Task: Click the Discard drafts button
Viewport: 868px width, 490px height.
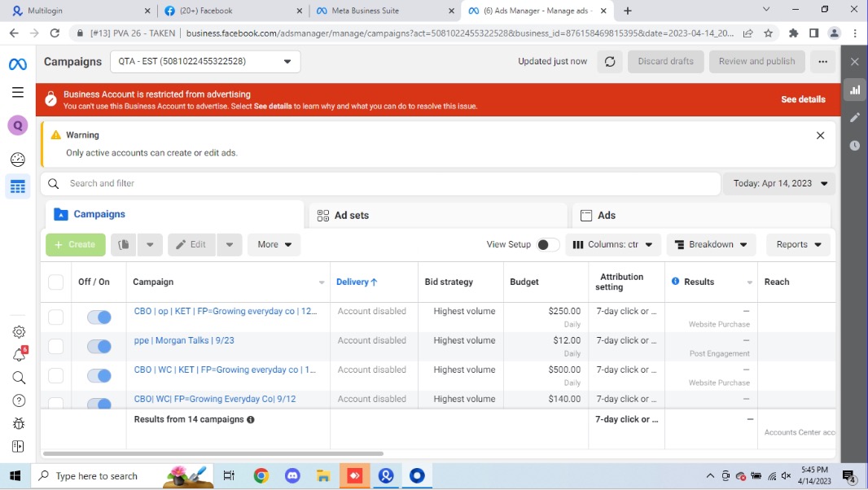Action: click(x=665, y=62)
